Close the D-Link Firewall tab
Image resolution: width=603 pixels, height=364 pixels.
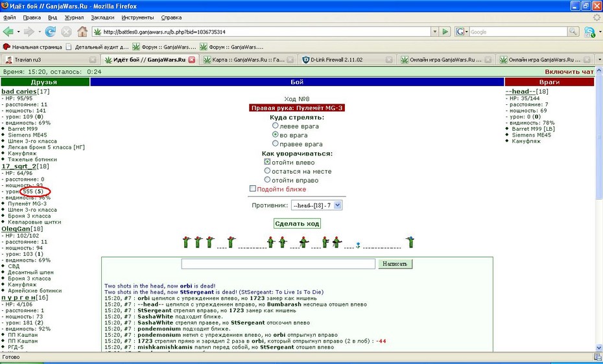(x=389, y=60)
